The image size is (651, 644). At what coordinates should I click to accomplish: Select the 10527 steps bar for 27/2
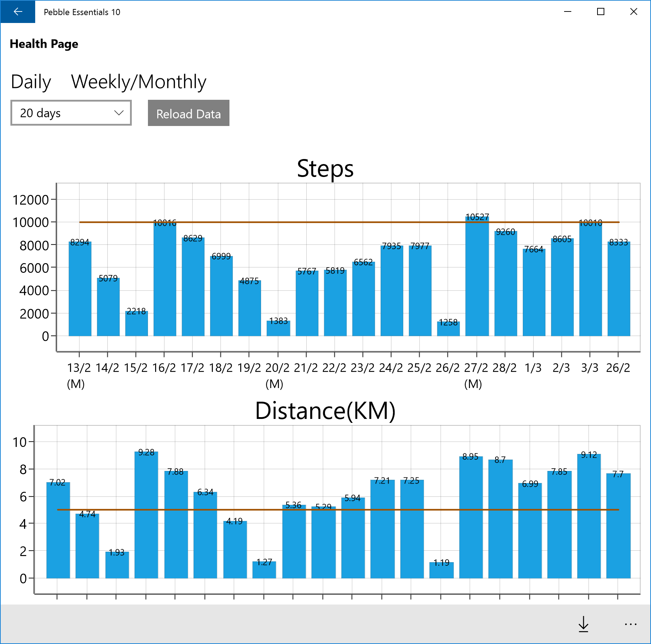click(x=477, y=276)
